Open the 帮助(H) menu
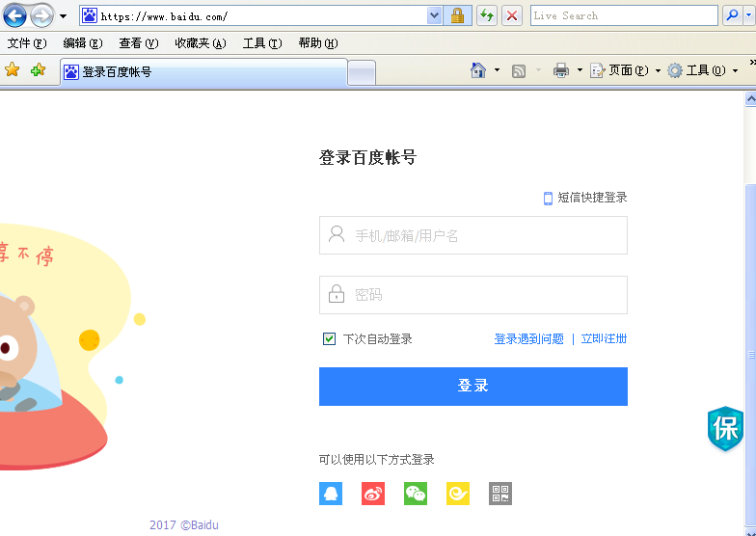 click(x=318, y=43)
